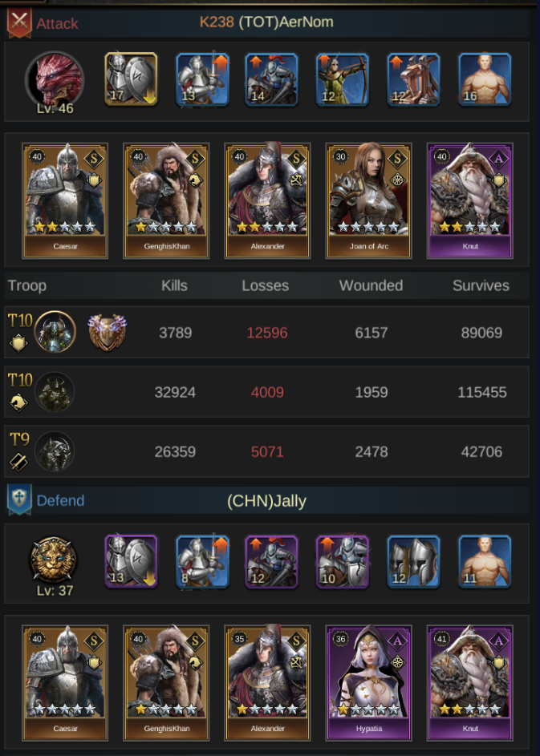Click the defender's golden lion avatar

point(53,560)
